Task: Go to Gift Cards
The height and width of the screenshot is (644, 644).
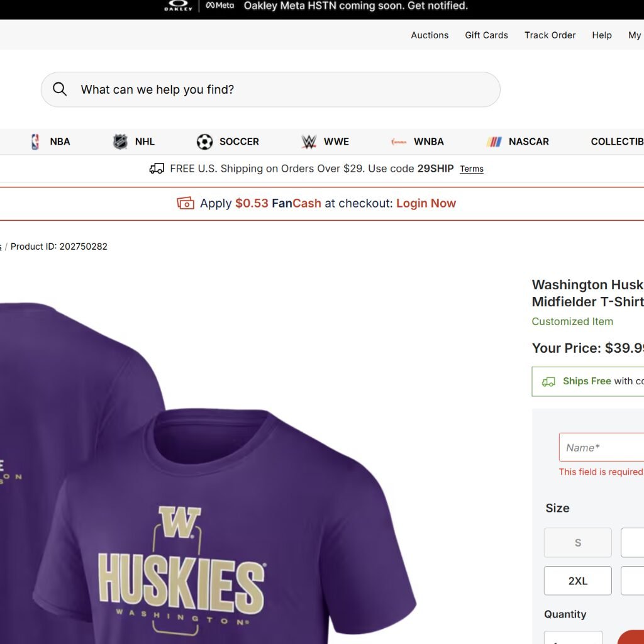Action: 486,35
